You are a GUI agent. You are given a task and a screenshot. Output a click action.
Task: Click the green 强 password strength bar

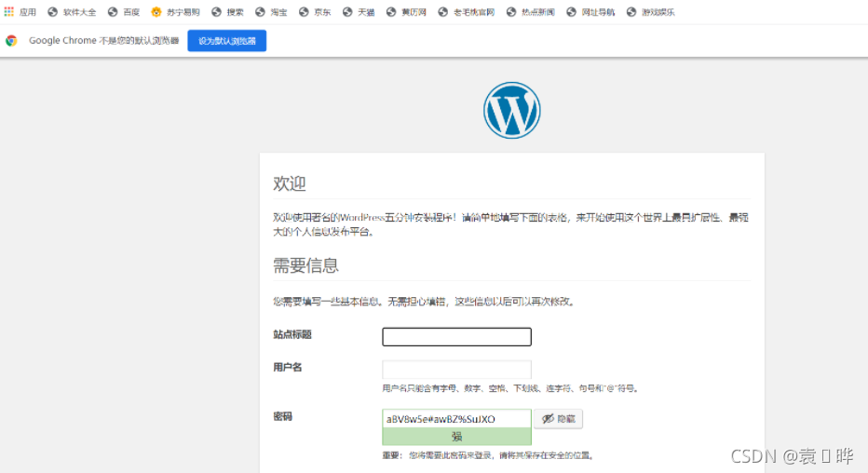pos(456,437)
